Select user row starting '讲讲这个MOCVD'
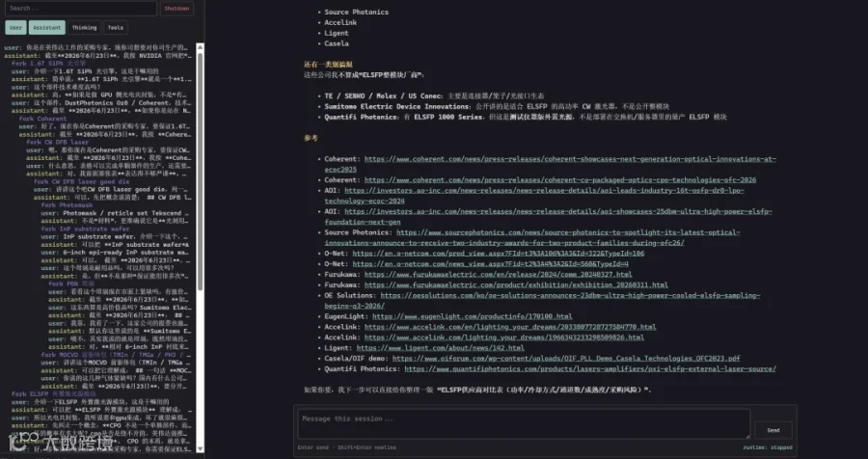The image size is (868, 459). coord(115,363)
